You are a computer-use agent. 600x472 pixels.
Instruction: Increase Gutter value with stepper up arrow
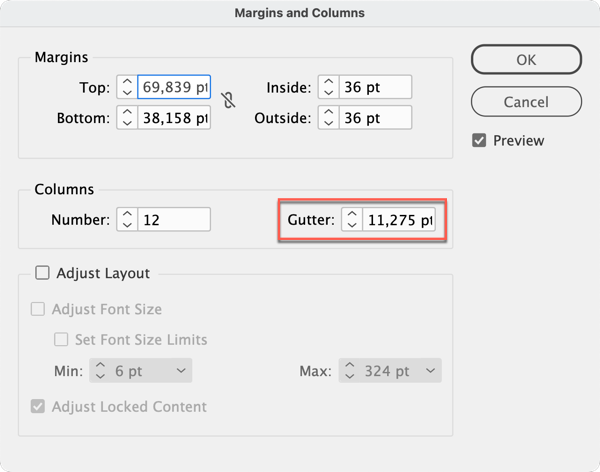tap(352, 214)
